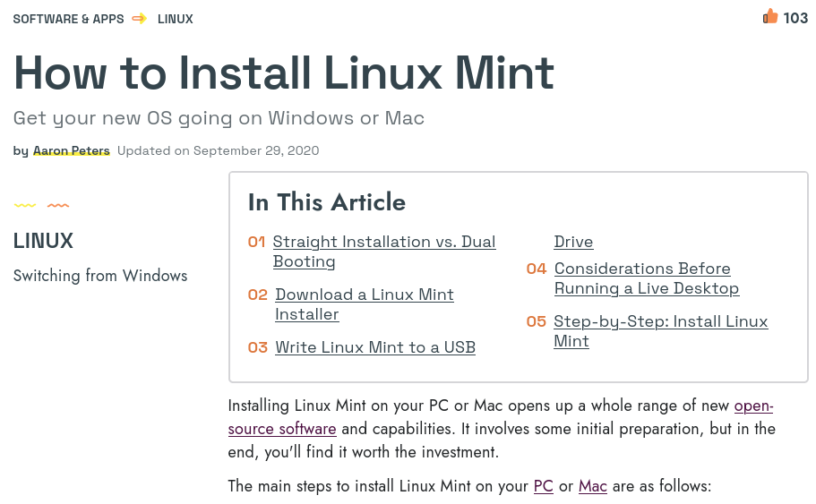Image resolution: width=816 pixels, height=504 pixels.
Task: Click the 05 section number
Action: tap(536, 321)
